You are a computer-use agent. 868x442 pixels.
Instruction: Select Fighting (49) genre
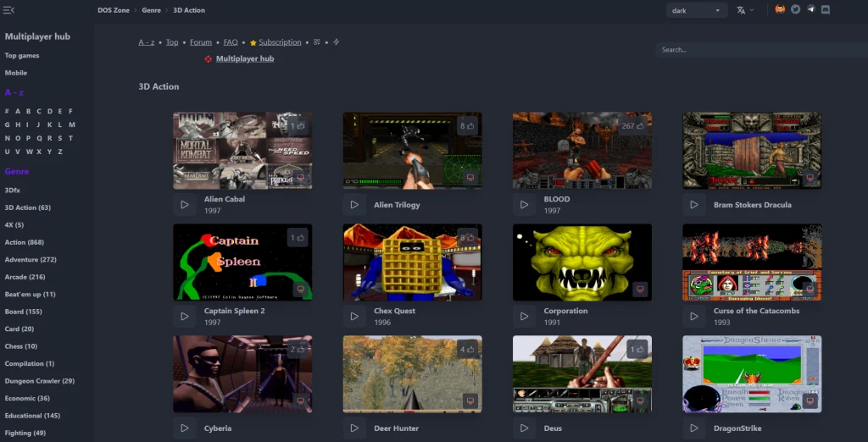25,434
